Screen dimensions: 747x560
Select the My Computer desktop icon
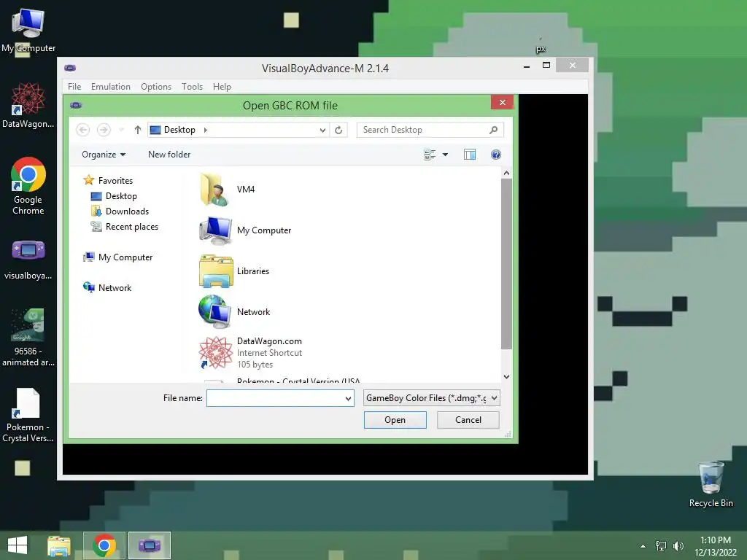click(x=28, y=29)
